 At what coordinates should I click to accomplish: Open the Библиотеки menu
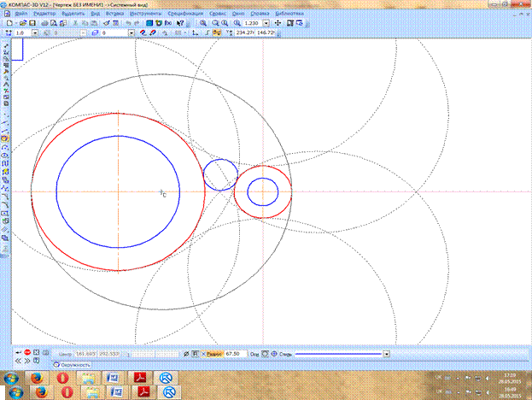tap(289, 14)
